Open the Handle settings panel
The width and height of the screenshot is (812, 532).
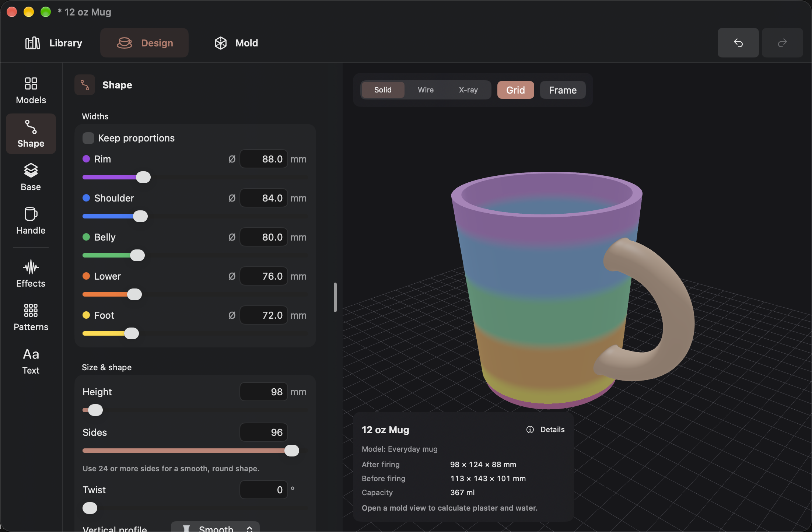click(x=31, y=221)
